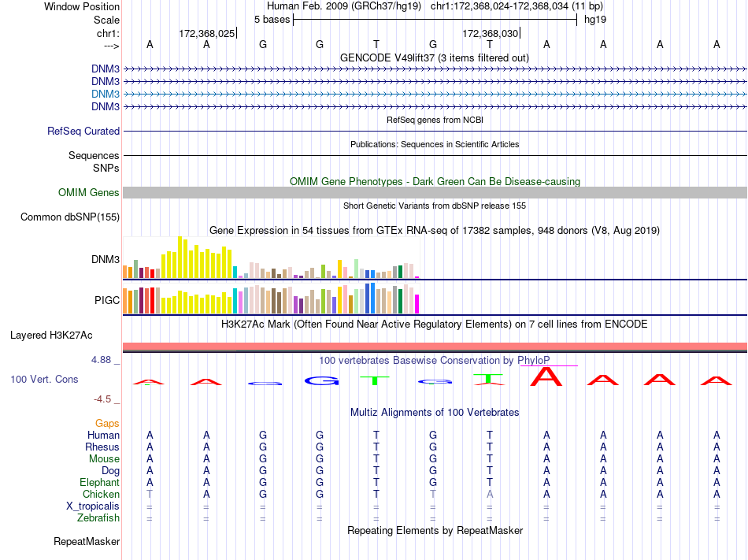Viewport: 748px width, 560px height.
Task: Click Publications: Sequences in Scientific Articles title
Action: click(435, 145)
